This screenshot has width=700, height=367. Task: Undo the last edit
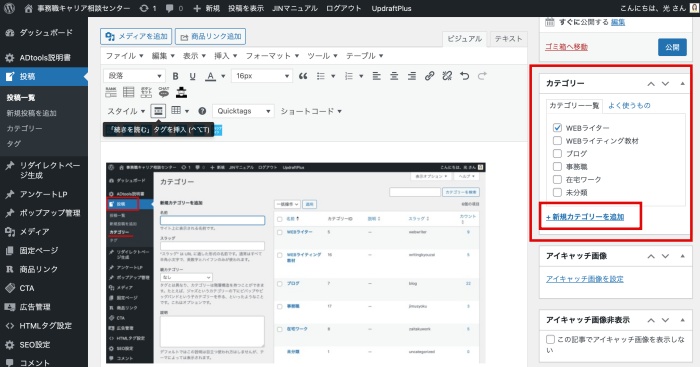pyautogui.click(x=465, y=76)
